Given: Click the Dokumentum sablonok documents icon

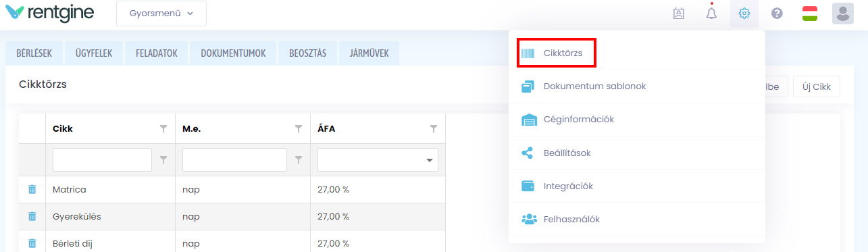Looking at the screenshot, I should point(528,86).
